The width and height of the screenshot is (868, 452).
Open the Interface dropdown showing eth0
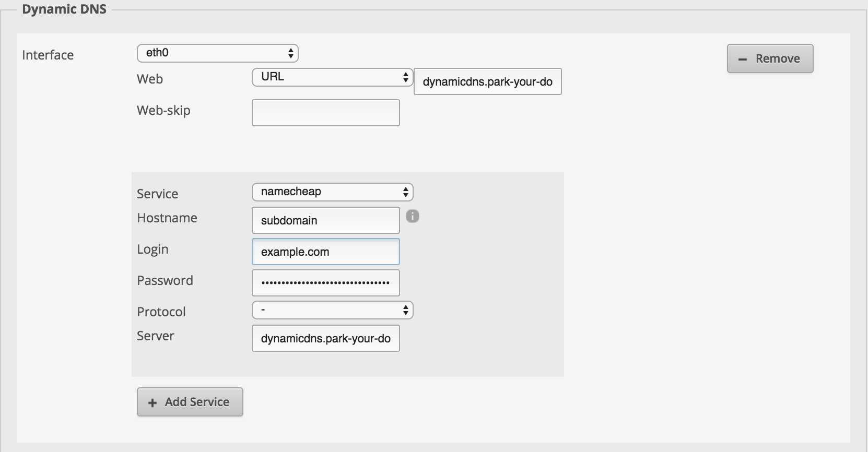pyautogui.click(x=218, y=53)
